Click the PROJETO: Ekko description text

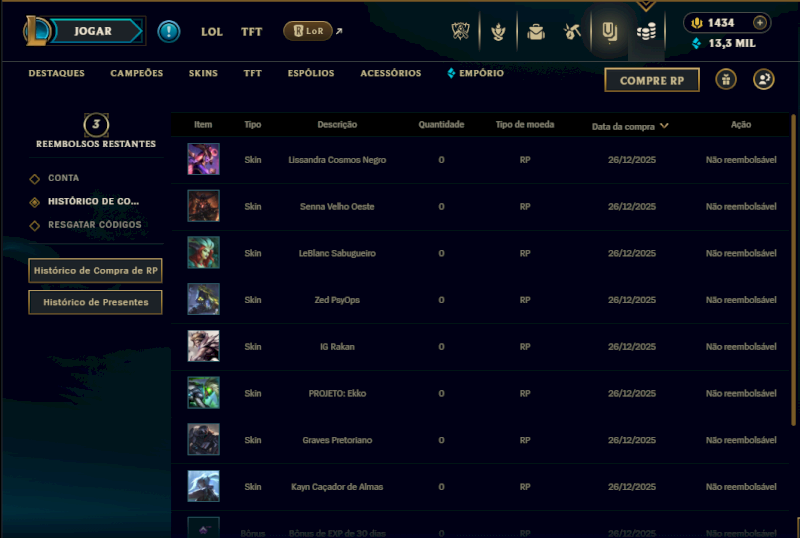point(337,394)
